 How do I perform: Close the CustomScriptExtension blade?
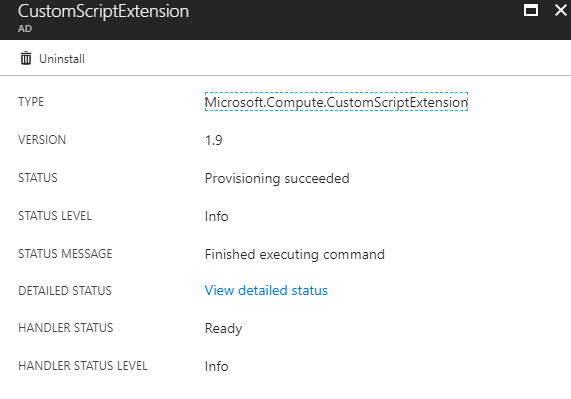(x=561, y=10)
